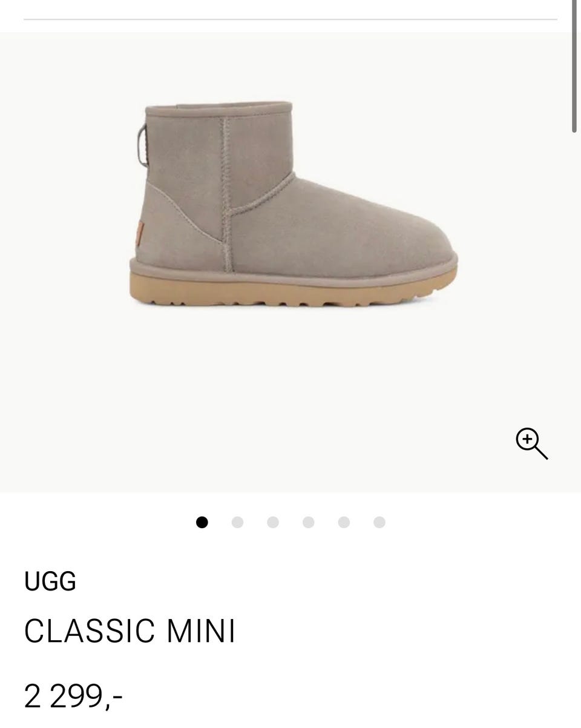Select the first active carousel dot

202,522
